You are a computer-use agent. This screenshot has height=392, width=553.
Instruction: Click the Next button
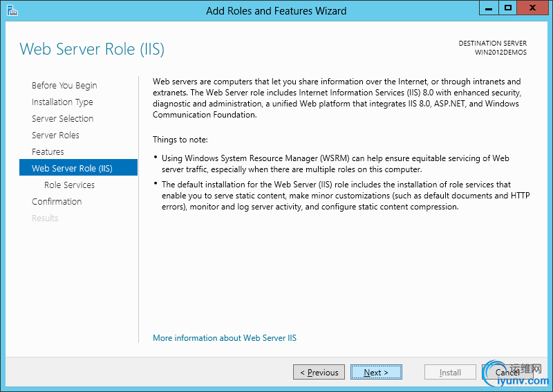[x=376, y=372]
